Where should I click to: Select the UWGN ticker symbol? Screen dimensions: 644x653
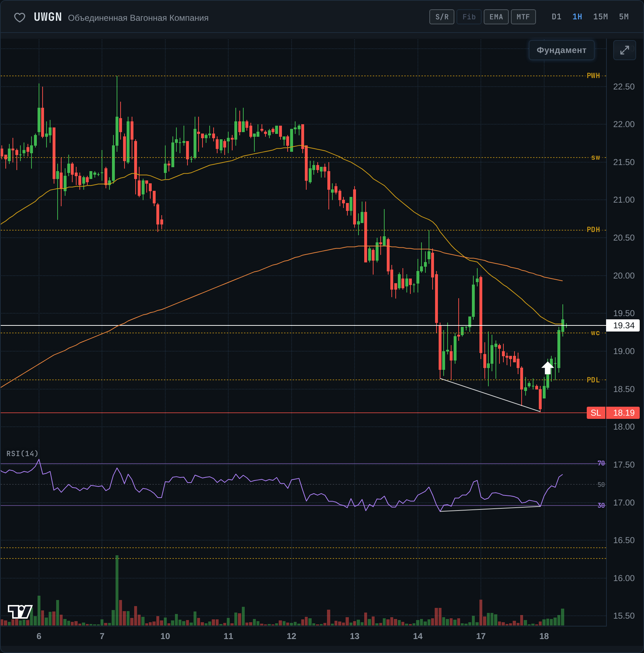(x=48, y=17)
